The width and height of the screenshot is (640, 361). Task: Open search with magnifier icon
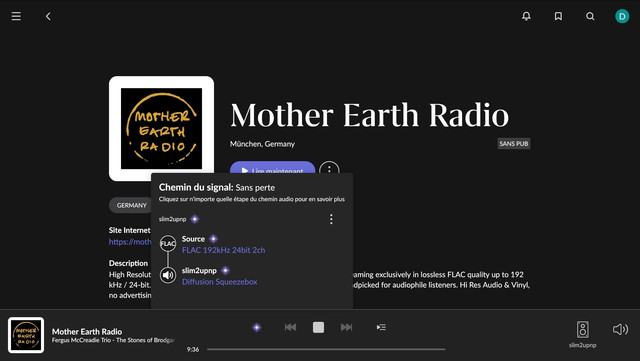click(590, 16)
